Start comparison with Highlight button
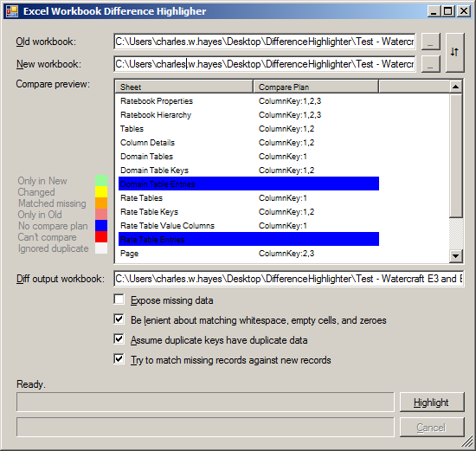 pyautogui.click(x=432, y=403)
